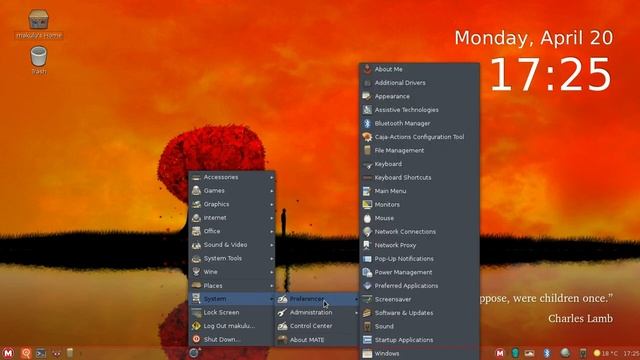
Task: Click the Monday, April 20 date widget
Action: [x=534, y=38]
